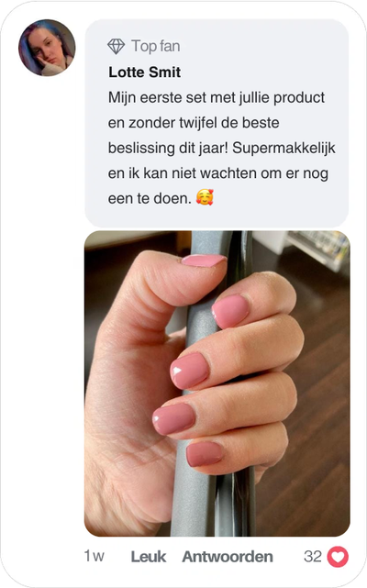The height and width of the screenshot is (588, 367).
Task: Click the red heart reaction icon
Action: coord(338,557)
